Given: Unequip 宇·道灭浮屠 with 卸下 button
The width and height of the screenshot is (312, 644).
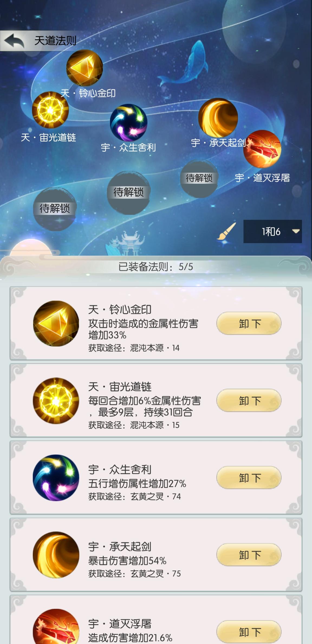Looking at the screenshot, I should pos(249,632).
